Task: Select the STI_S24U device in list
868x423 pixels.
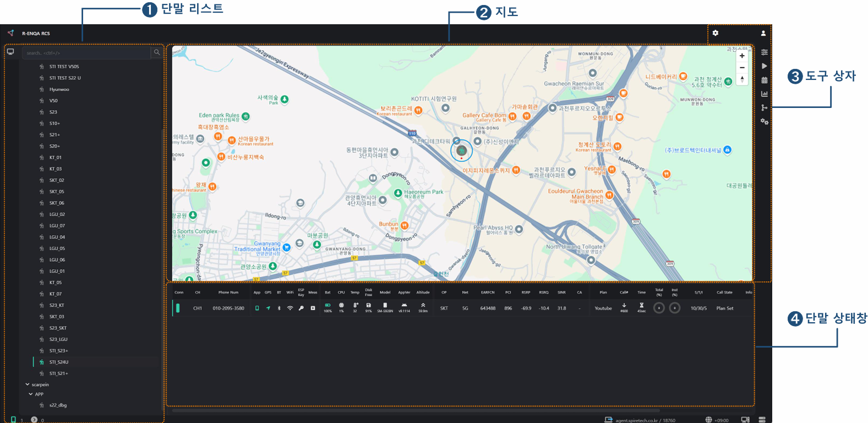Action: click(x=59, y=362)
